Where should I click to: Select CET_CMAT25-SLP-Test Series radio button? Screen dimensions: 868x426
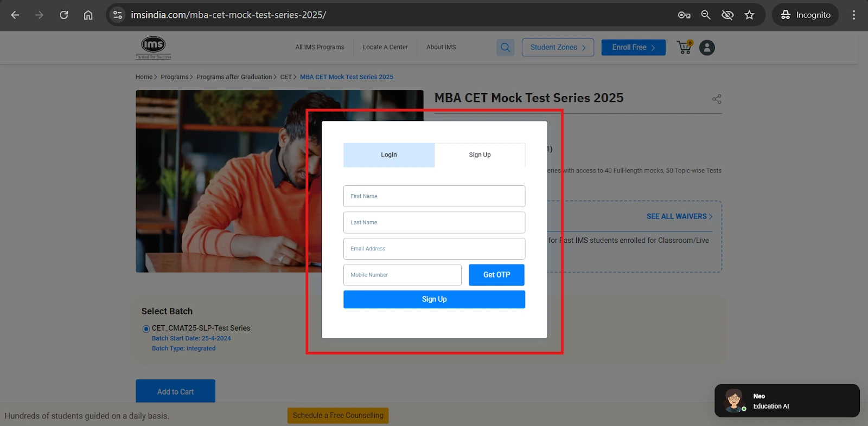146,329
